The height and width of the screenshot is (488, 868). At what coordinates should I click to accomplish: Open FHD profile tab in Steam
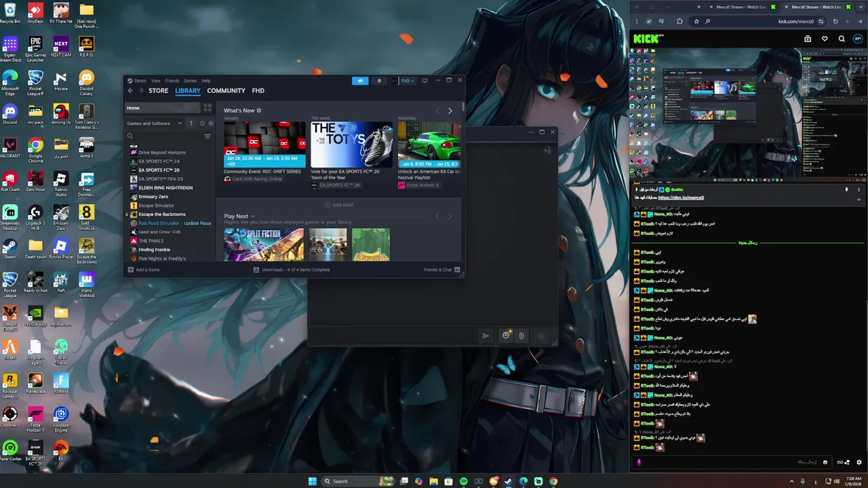(258, 91)
